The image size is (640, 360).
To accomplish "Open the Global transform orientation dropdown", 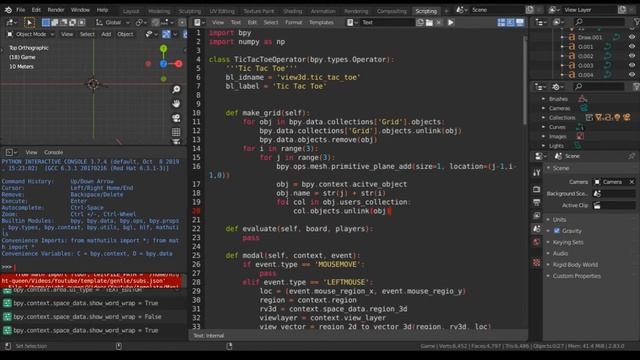I will [113, 22].
